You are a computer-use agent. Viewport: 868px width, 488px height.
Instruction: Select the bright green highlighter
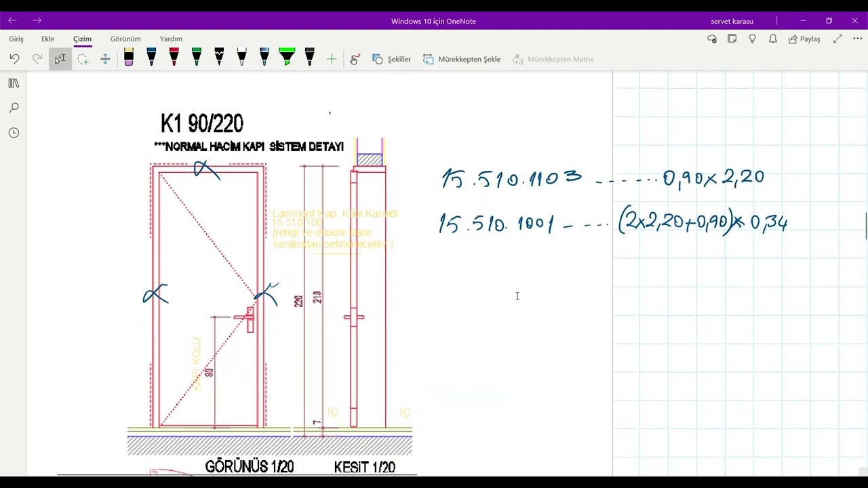pos(287,58)
